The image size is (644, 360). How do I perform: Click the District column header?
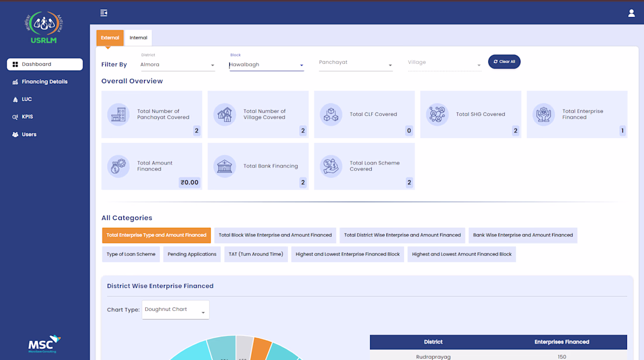click(433, 342)
